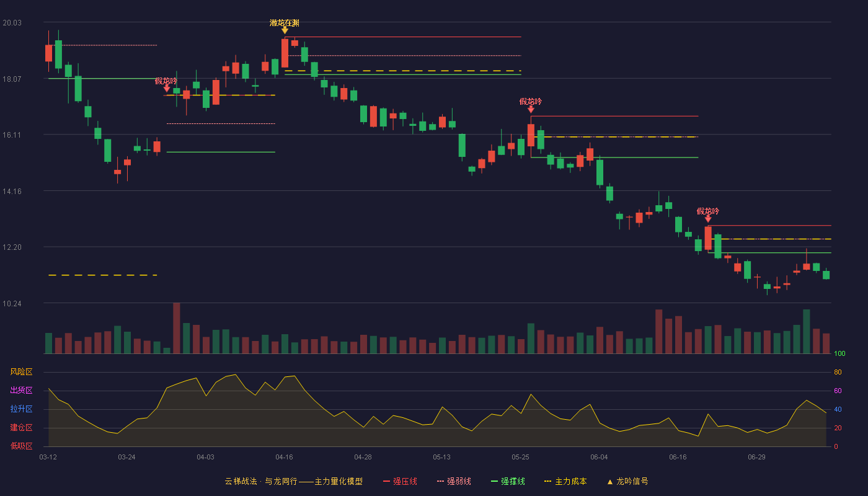Toggle the 主力成本 legend entry
This screenshot has height=496, width=868.
[x=565, y=481]
